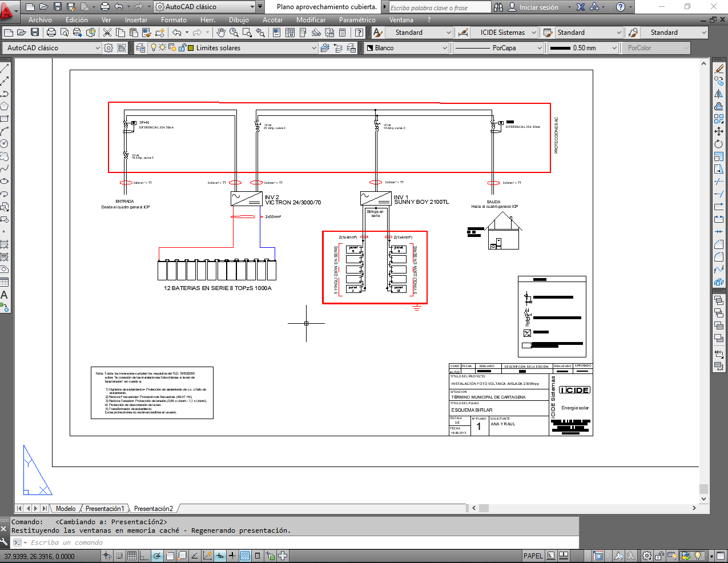Open the QuickCalc calculator icon
This screenshot has height=563, width=728.
click(343, 33)
